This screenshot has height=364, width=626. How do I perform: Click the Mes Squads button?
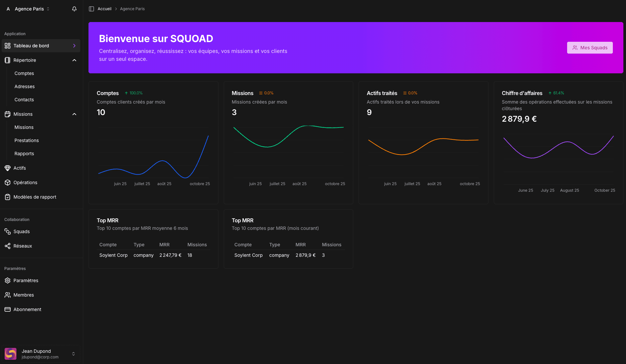pyautogui.click(x=589, y=48)
